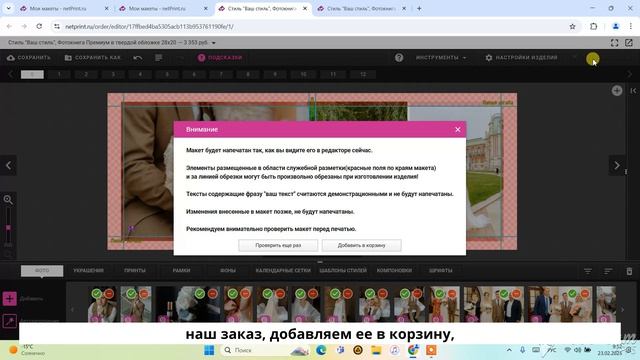Click the Проверить еще раз button
This screenshot has height=360, width=640.
278,245
